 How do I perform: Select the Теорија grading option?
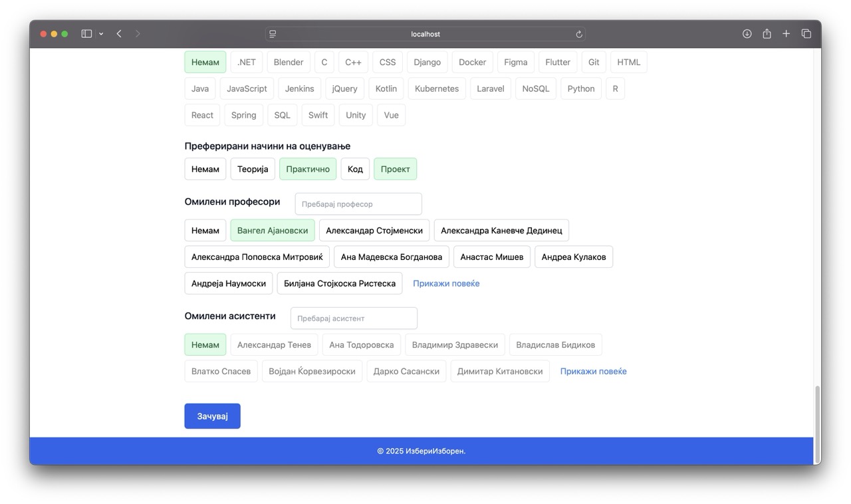point(253,169)
